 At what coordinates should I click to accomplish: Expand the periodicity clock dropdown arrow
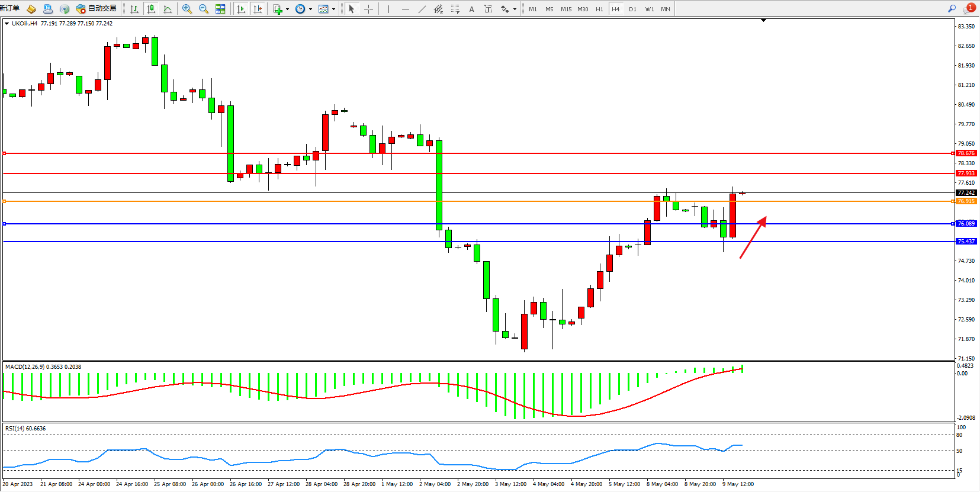click(x=310, y=9)
